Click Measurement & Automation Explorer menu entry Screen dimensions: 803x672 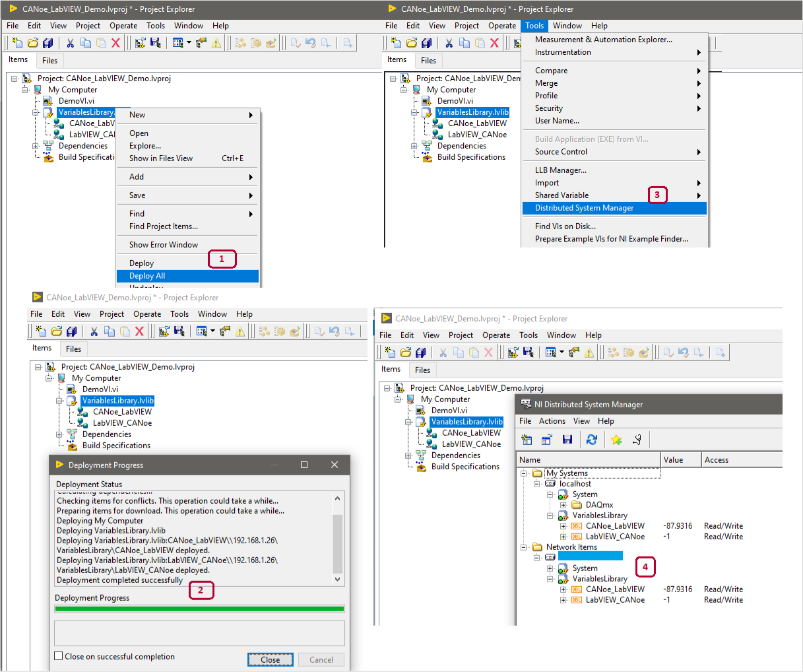pyautogui.click(x=603, y=40)
